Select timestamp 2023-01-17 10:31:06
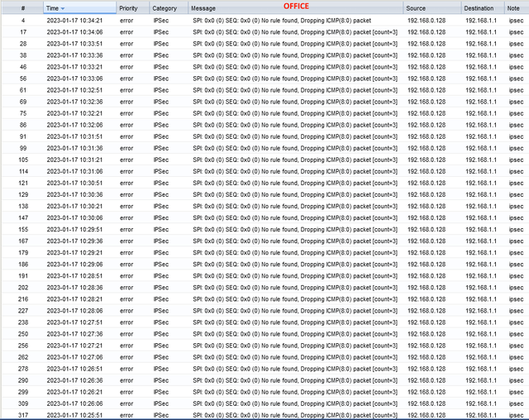 click(x=74, y=172)
